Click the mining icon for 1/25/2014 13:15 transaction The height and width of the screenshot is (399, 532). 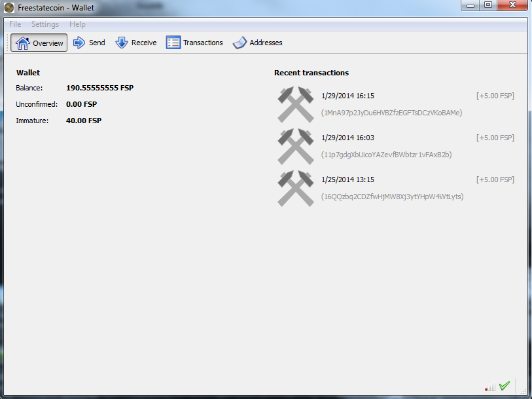pos(296,188)
